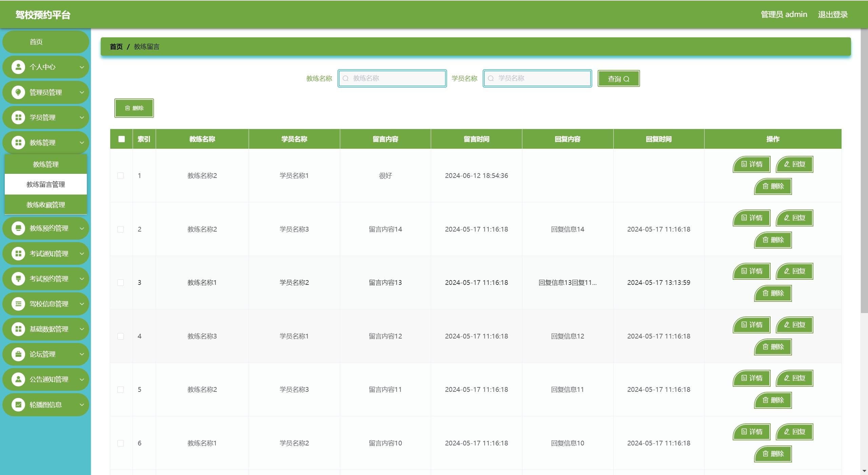Open the 教练收藏管理 submenu item

46,205
